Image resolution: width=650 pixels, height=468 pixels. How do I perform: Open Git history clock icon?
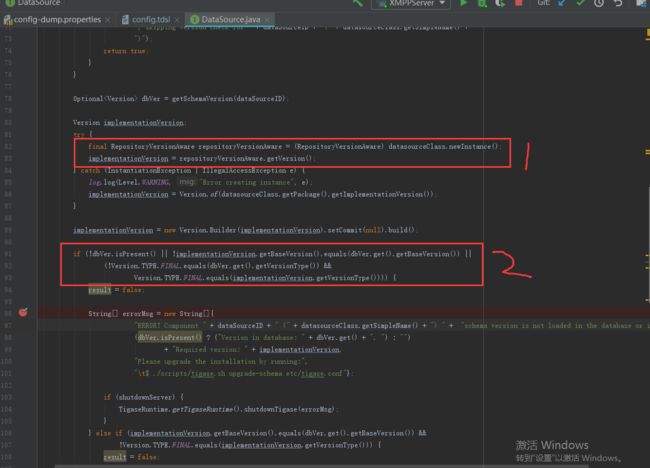pos(599,3)
